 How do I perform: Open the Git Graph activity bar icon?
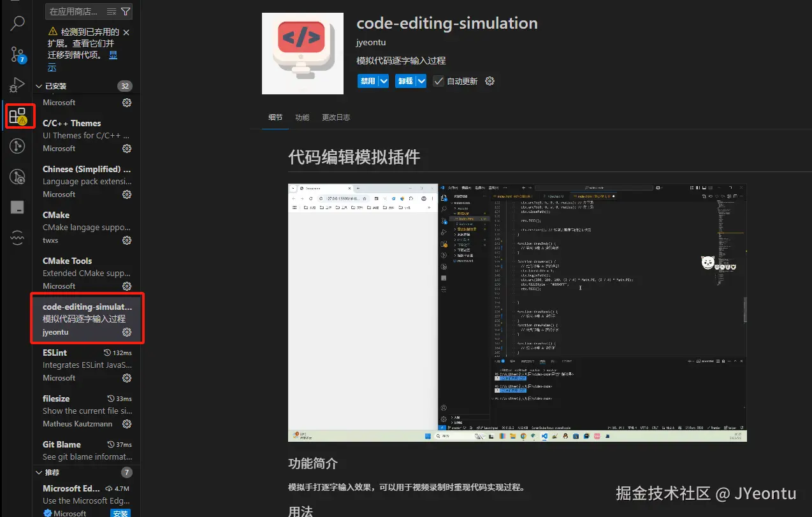[18, 146]
